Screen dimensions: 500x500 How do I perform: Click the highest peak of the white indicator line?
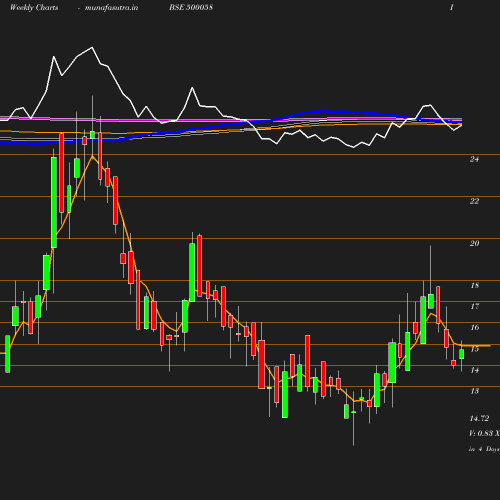coord(92,47)
